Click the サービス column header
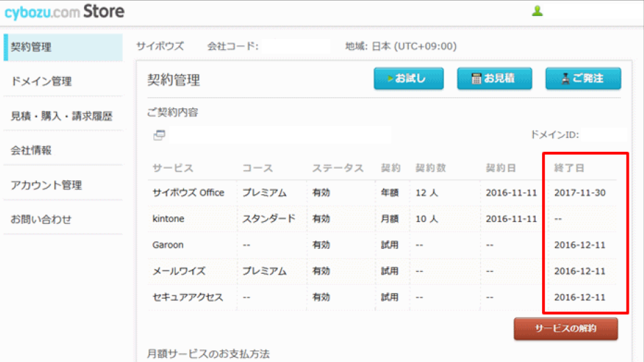The width and height of the screenshot is (644, 362). (x=173, y=168)
